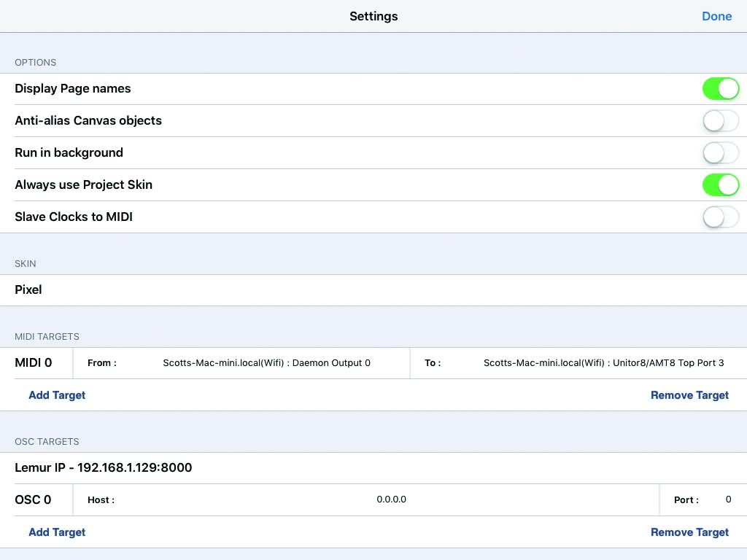Tap the Slave Clocks to MIDI label
Screen dimensions: 747x560
pyautogui.click(x=74, y=217)
